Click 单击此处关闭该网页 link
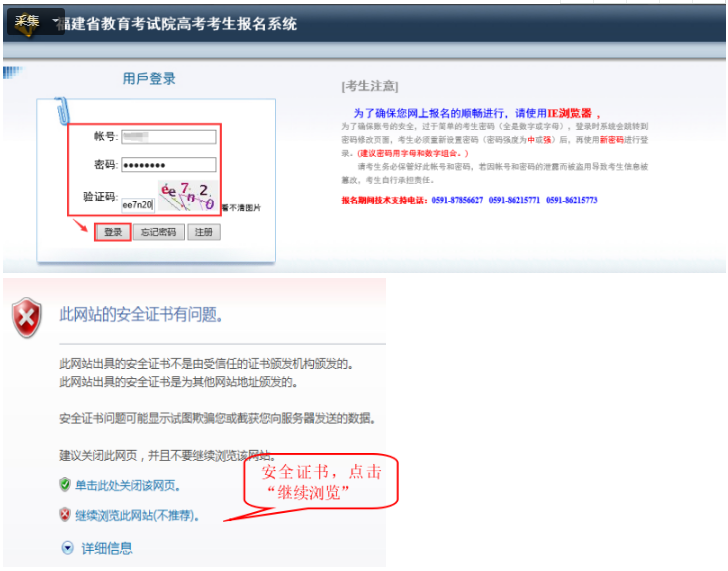 click(x=128, y=486)
